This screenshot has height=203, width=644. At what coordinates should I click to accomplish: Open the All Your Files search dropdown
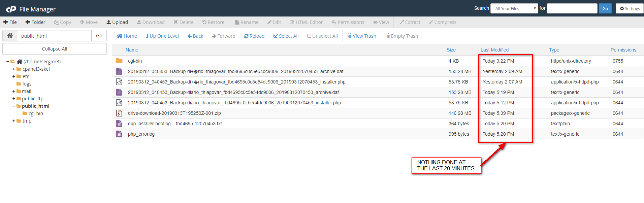514,8
